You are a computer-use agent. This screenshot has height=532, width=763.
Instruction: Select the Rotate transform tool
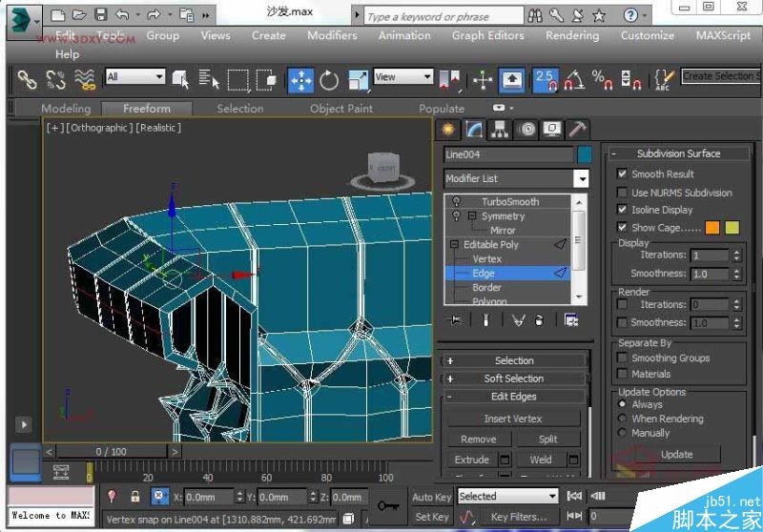[x=329, y=80]
